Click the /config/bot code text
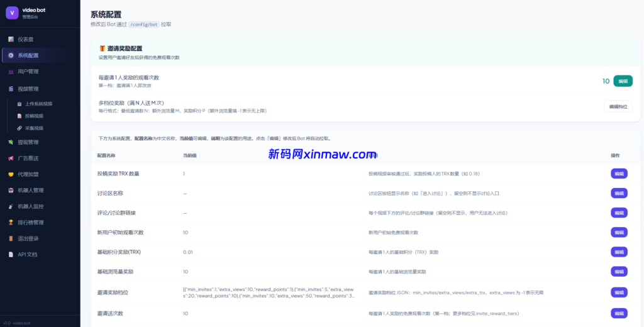This screenshot has width=644, height=327. [x=144, y=25]
